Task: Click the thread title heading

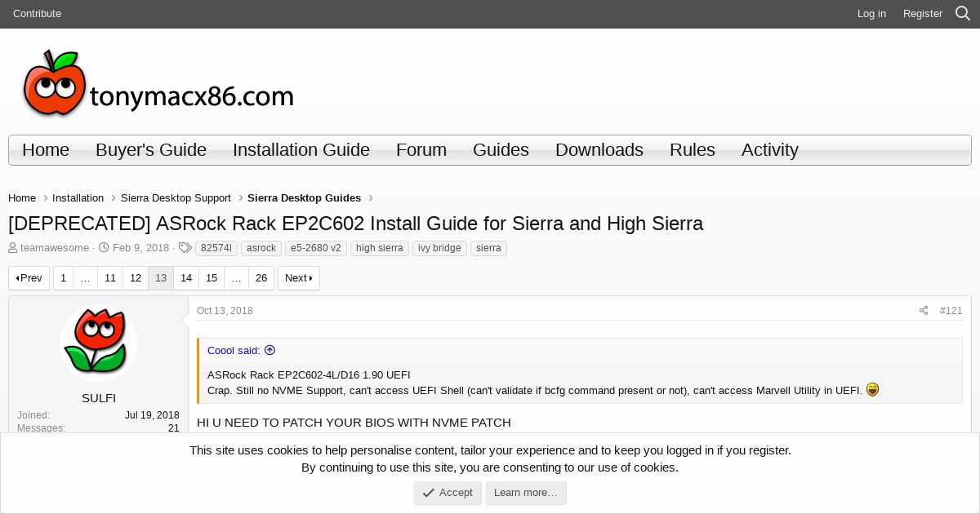Action: click(355, 224)
